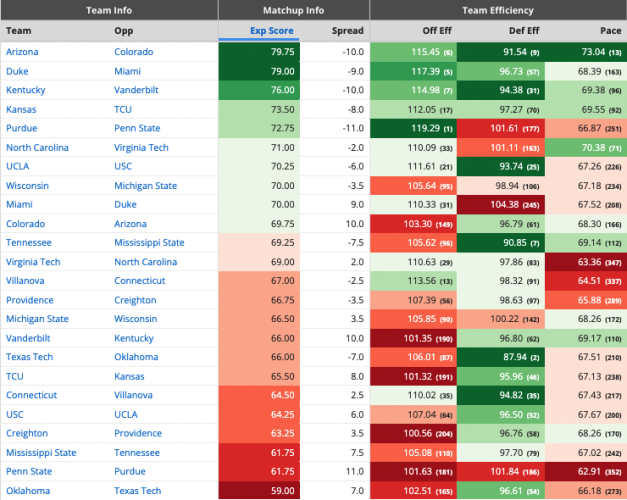627x500 pixels.
Task: Open opponent Kansas in TCU's row
Action: [x=129, y=376]
